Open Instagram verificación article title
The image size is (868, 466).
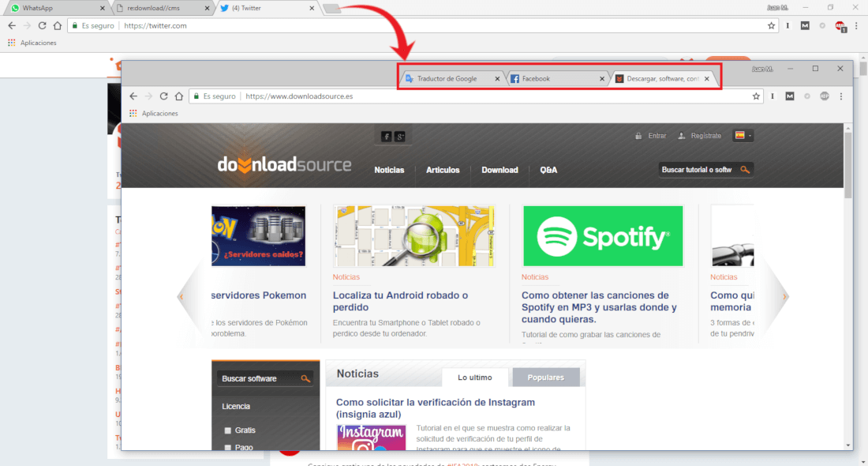(x=435, y=408)
